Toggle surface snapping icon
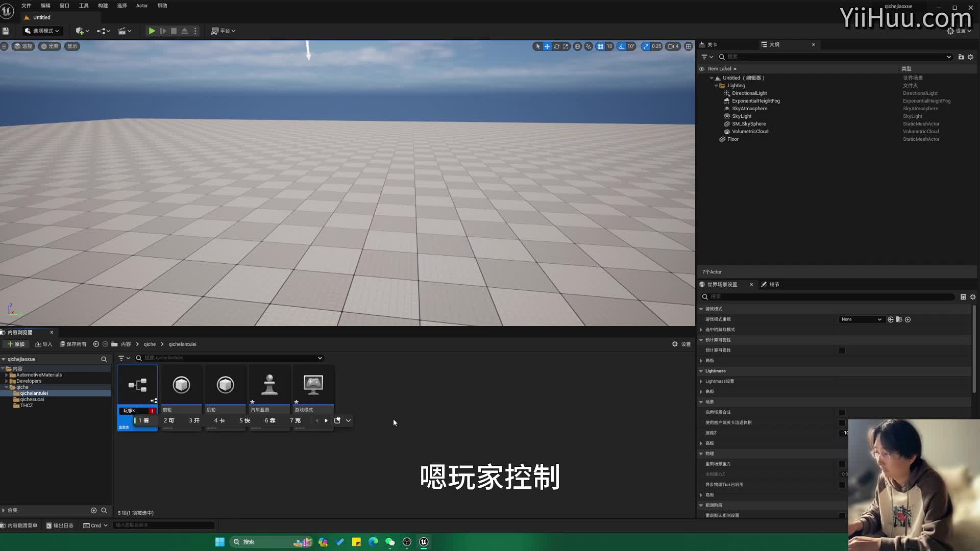 click(589, 46)
